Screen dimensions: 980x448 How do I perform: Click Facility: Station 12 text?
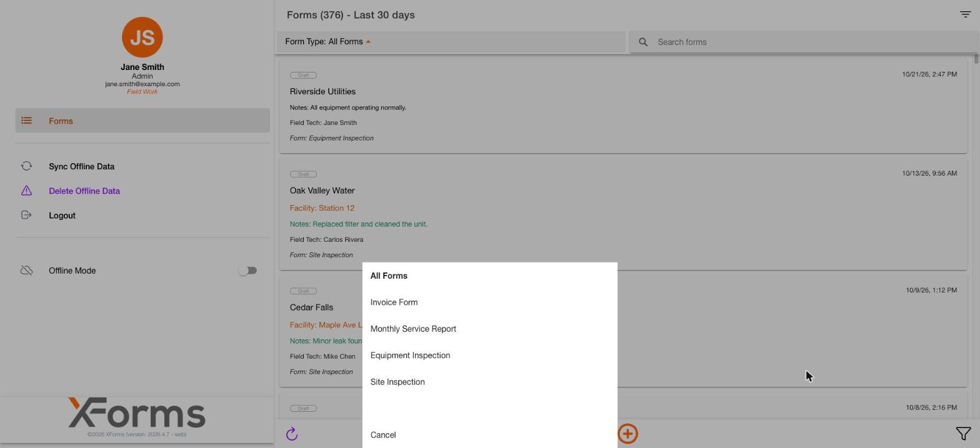(322, 208)
